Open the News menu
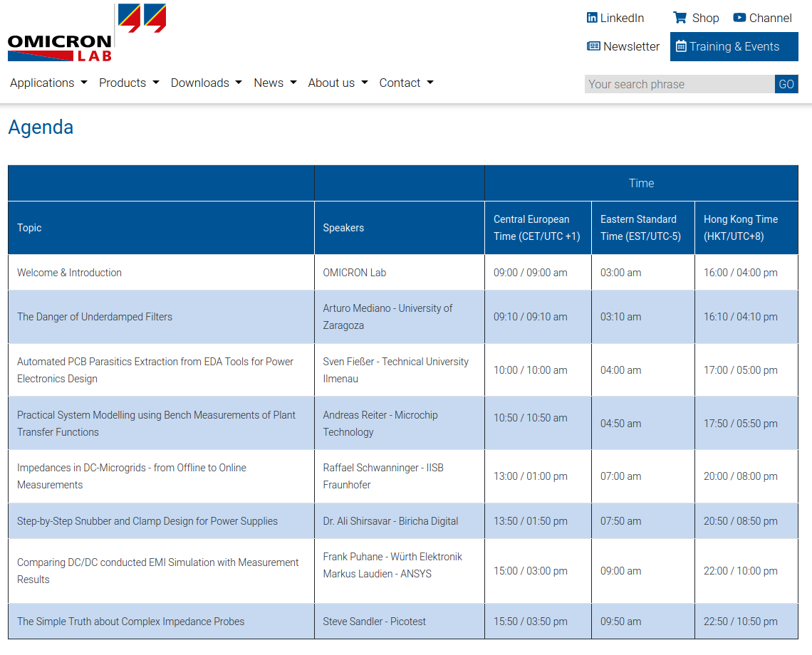812x655 pixels. 275,83
